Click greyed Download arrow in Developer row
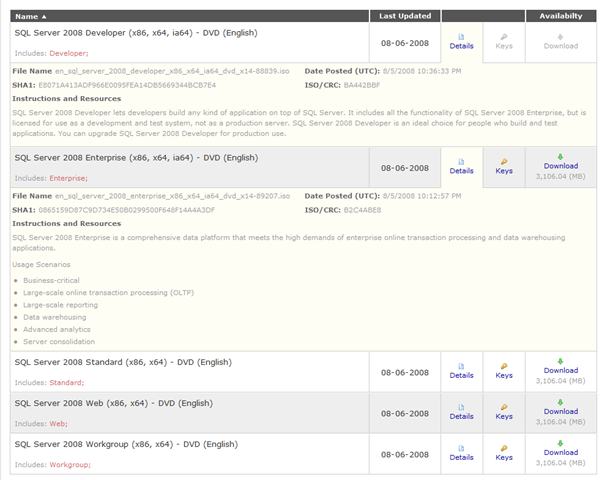Image resolution: width=602 pixels, height=480 pixels. pos(561,37)
